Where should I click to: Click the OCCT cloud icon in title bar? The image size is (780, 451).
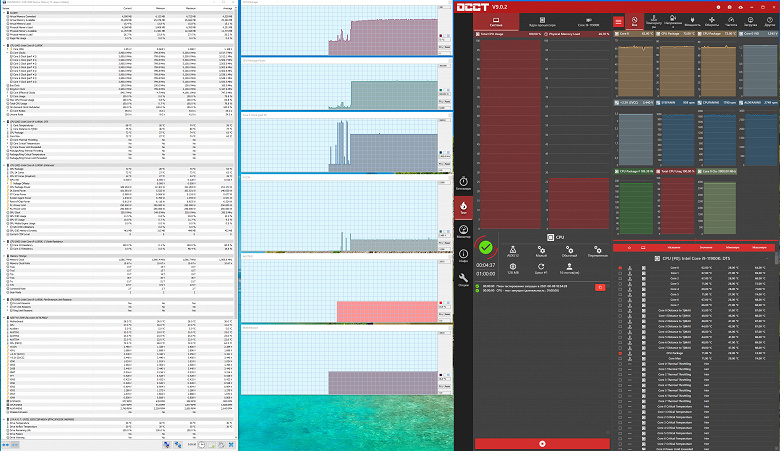pos(740,7)
